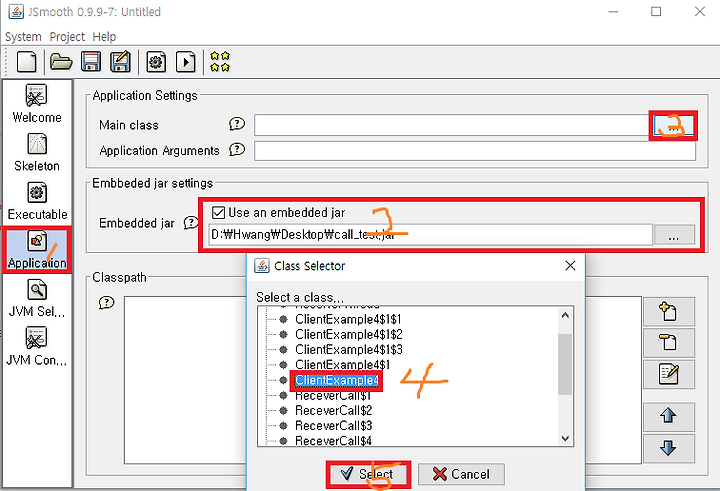Image resolution: width=720 pixels, height=491 pixels.
Task: Click the Application Arguments text field
Action: pyautogui.click(x=475, y=151)
